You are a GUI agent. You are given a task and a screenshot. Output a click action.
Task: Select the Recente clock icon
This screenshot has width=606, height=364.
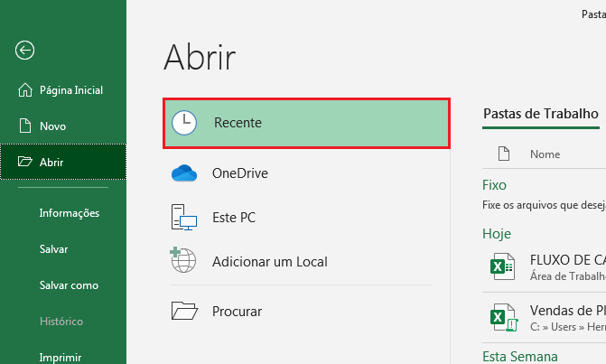point(184,123)
